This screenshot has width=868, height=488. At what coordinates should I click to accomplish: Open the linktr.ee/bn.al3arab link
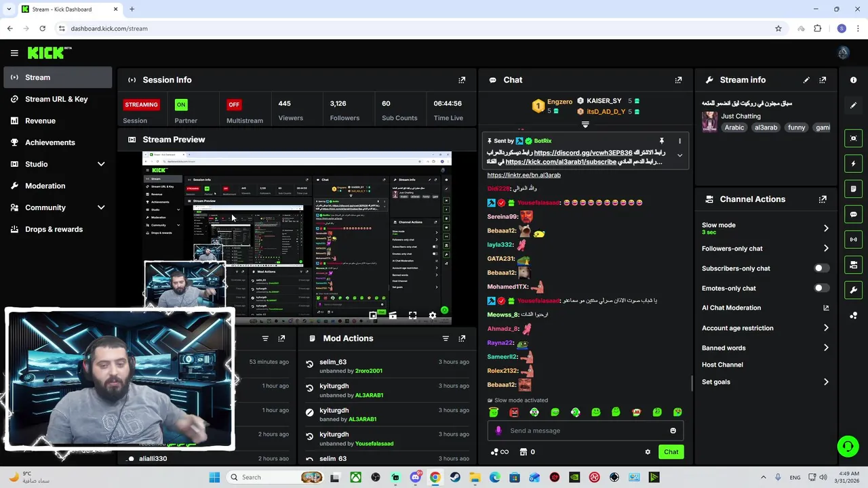tap(524, 175)
